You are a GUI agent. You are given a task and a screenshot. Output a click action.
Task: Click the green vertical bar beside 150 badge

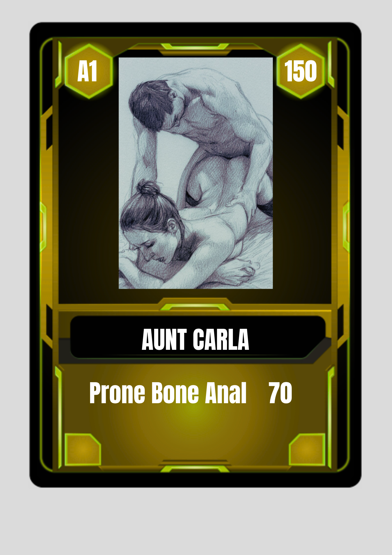click(x=331, y=64)
